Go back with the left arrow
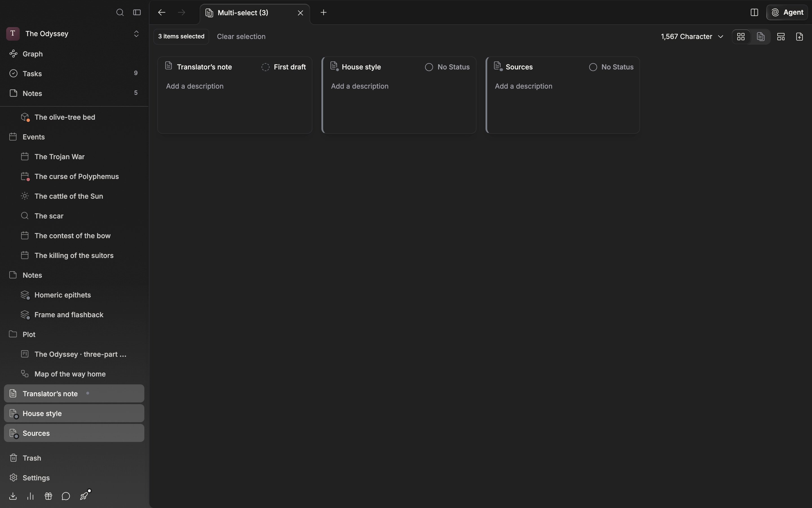Image resolution: width=812 pixels, height=508 pixels. [162, 12]
